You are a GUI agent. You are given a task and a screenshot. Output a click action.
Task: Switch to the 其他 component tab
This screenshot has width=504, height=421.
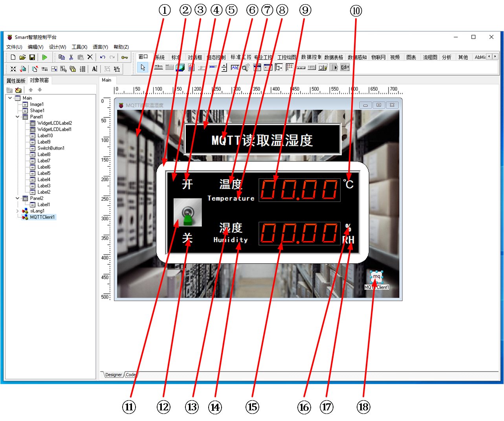click(x=463, y=57)
